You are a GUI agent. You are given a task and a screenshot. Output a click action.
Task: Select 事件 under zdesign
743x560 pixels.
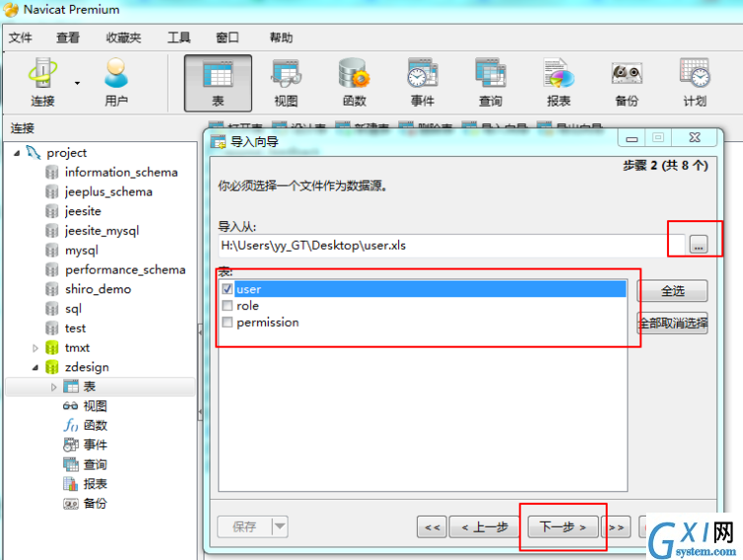point(95,444)
